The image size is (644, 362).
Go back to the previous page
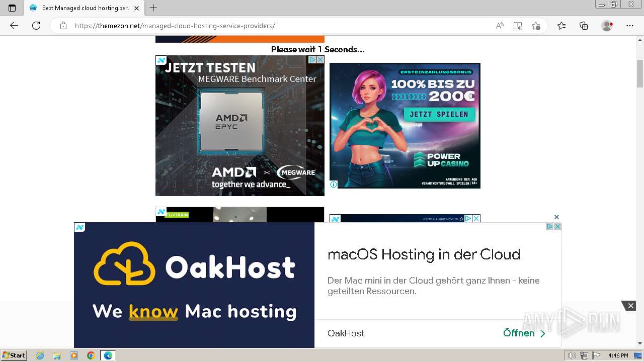(14, 26)
